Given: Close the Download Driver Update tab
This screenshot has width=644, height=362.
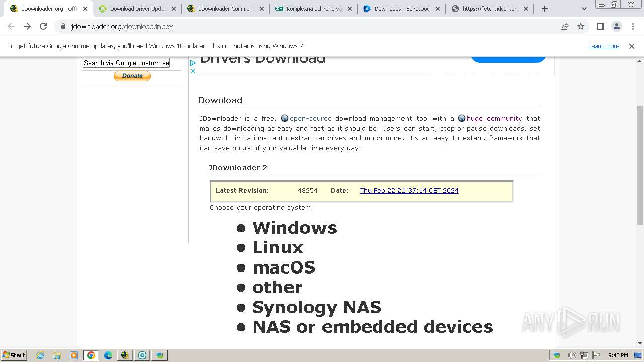Looking at the screenshot, I should pos(173,9).
